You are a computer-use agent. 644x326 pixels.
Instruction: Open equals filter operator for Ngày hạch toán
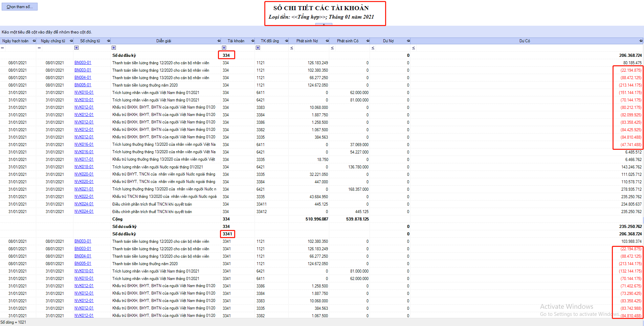pos(2,48)
